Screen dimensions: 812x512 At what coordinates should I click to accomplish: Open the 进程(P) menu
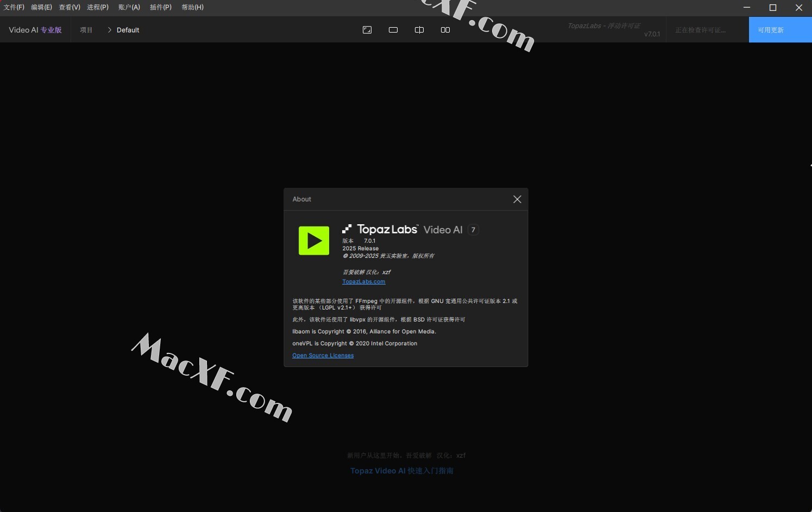(x=98, y=7)
